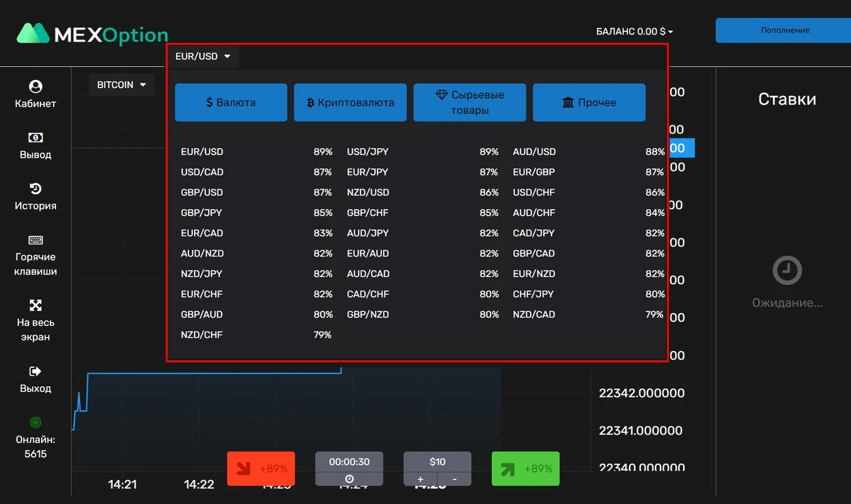
Task: Switch to the Криптовалюта category tab
Action: pos(350,102)
